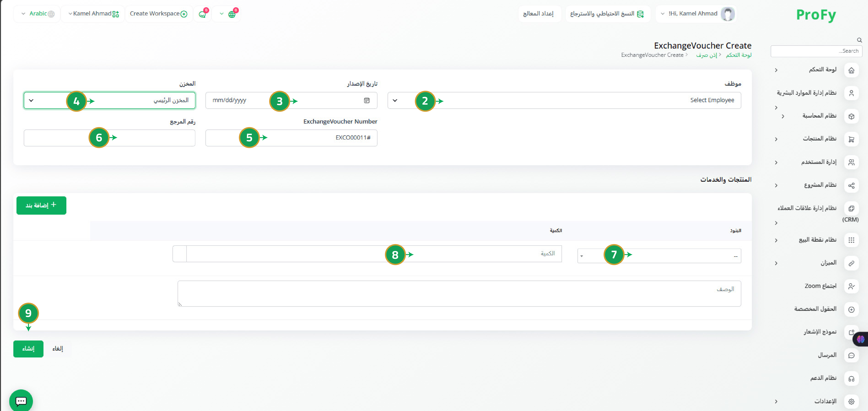
Task: Open the settings gear icon in sidebar
Action: point(851,401)
